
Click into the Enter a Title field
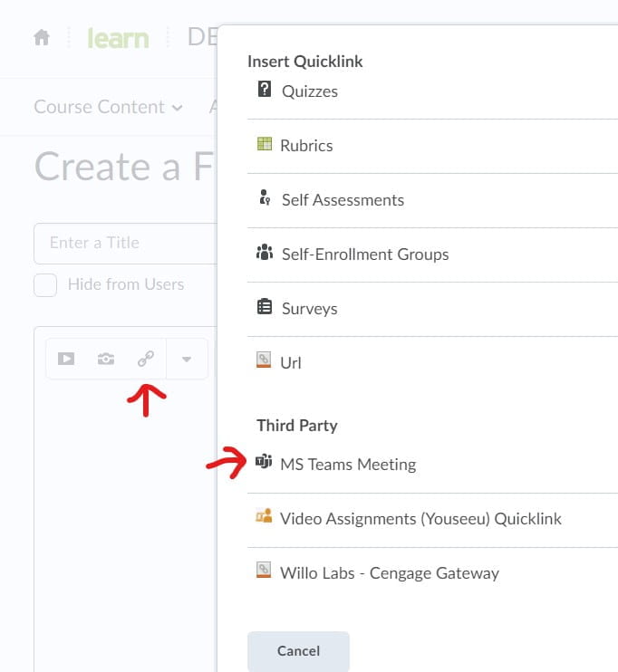125,243
